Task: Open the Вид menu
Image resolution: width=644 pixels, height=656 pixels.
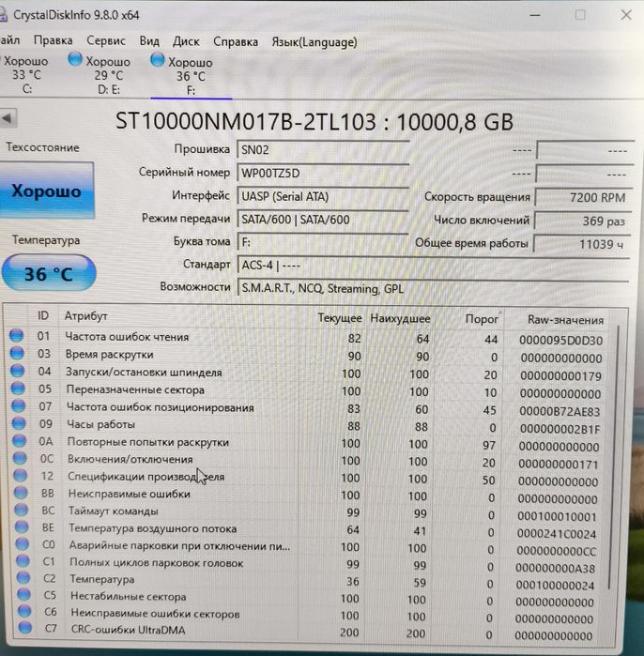Action: click(x=149, y=41)
